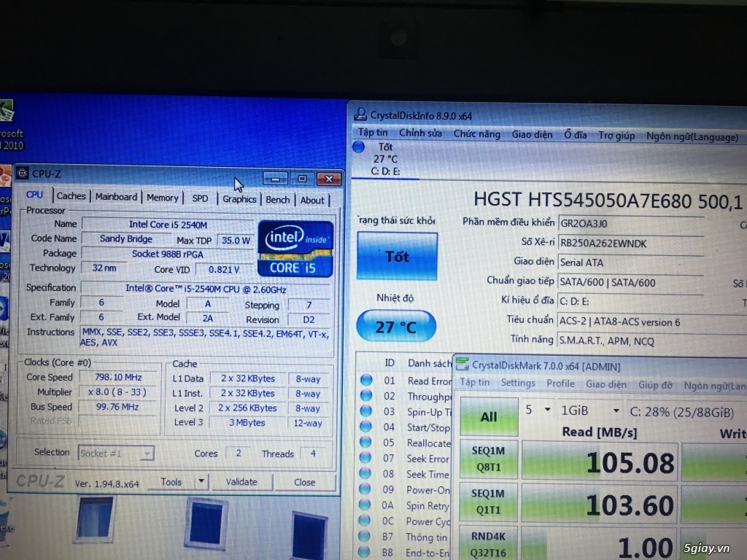Open Trợ giúp menu in CrystalDiskInfo

616,136
